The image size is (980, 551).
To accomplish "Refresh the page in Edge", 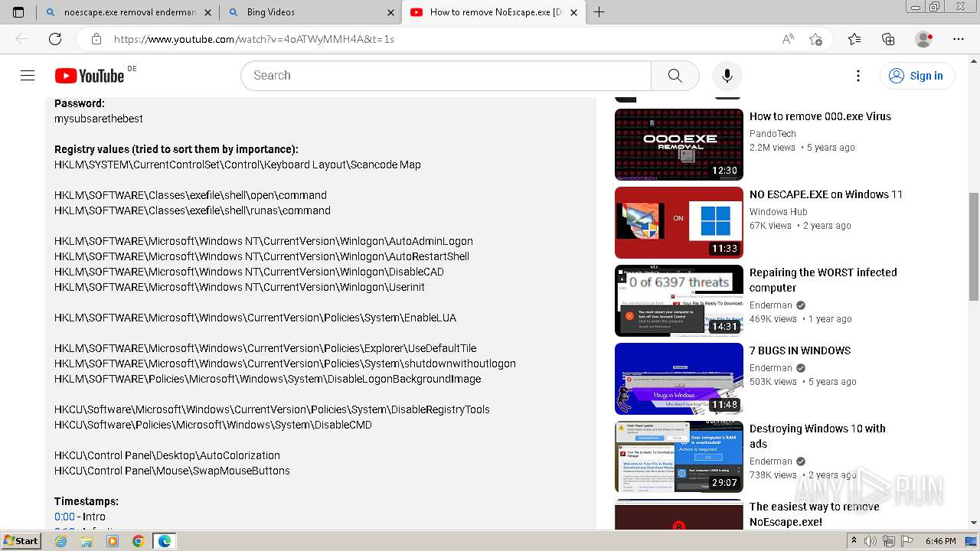I will [x=54, y=38].
